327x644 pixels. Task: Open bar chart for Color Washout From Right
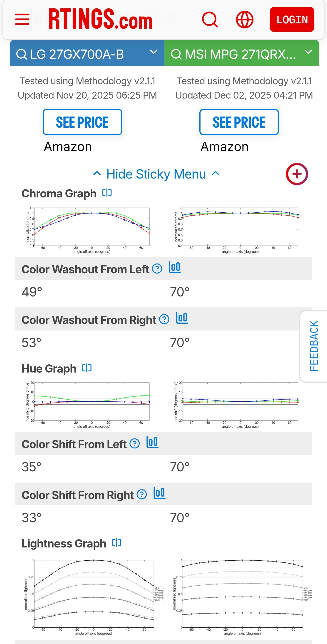[x=182, y=318]
